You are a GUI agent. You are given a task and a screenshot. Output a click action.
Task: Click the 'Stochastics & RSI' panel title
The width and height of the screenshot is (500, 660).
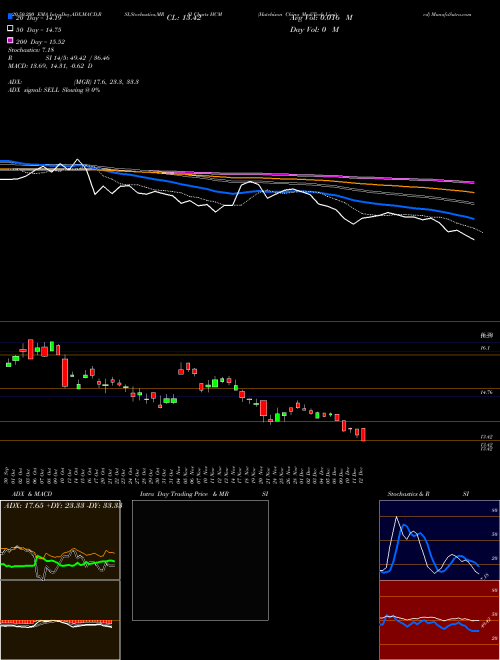coord(428,494)
